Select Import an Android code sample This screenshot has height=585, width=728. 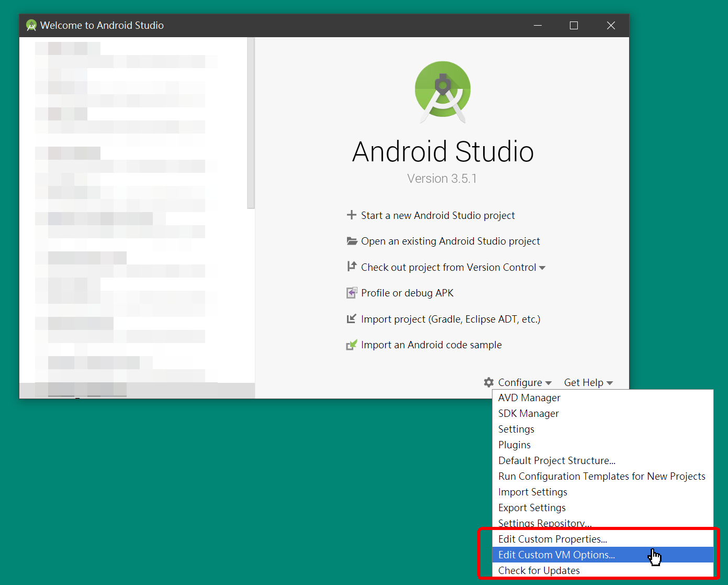[431, 345]
